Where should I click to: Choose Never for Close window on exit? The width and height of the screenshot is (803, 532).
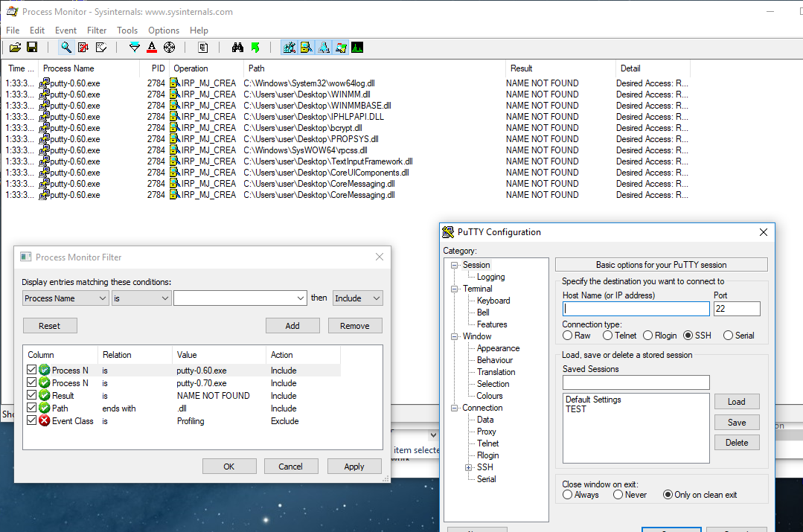coord(618,494)
